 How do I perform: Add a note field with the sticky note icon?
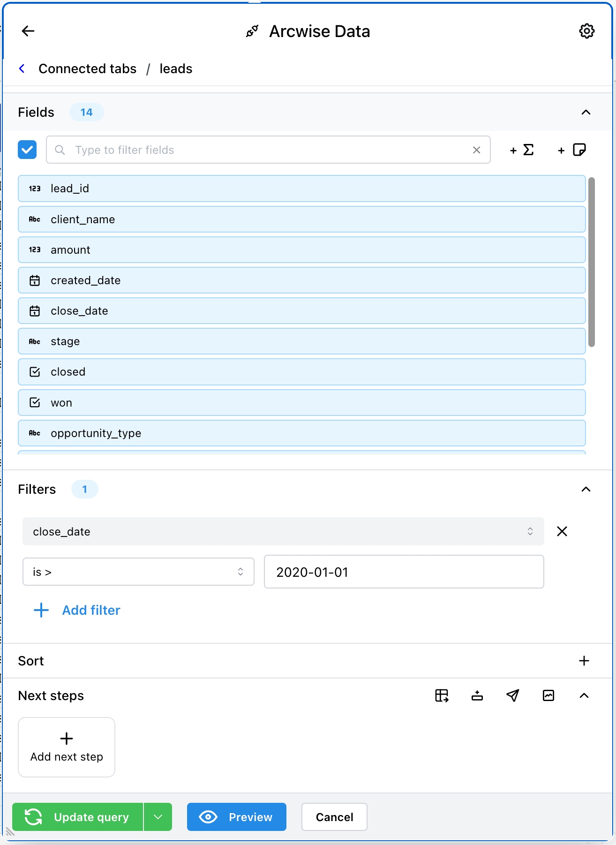(x=572, y=150)
